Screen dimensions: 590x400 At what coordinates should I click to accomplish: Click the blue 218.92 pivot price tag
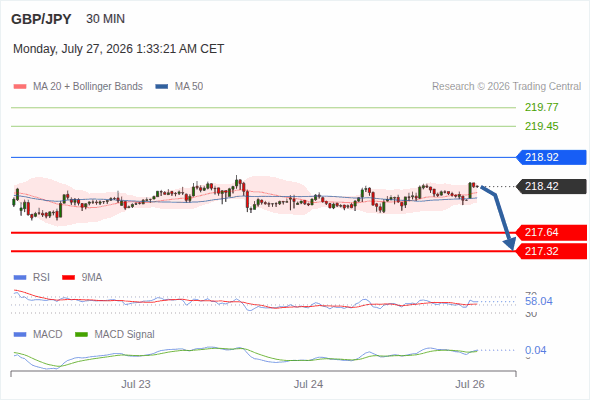coord(551,157)
